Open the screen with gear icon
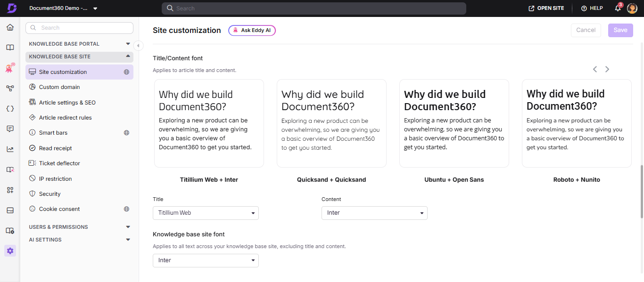The width and height of the screenshot is (644, 282). tap(10, 231)
